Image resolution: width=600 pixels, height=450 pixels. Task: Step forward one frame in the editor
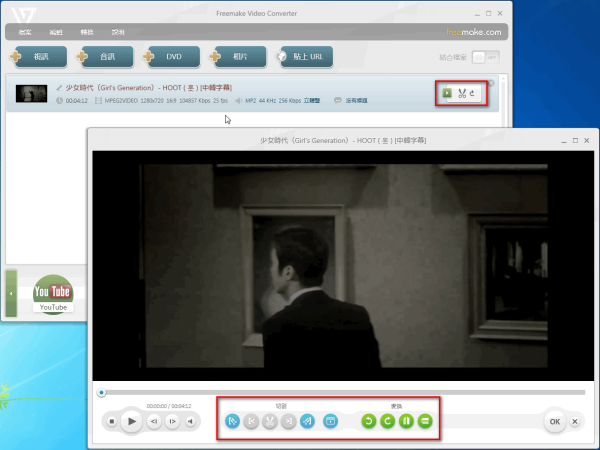[172, 421]
